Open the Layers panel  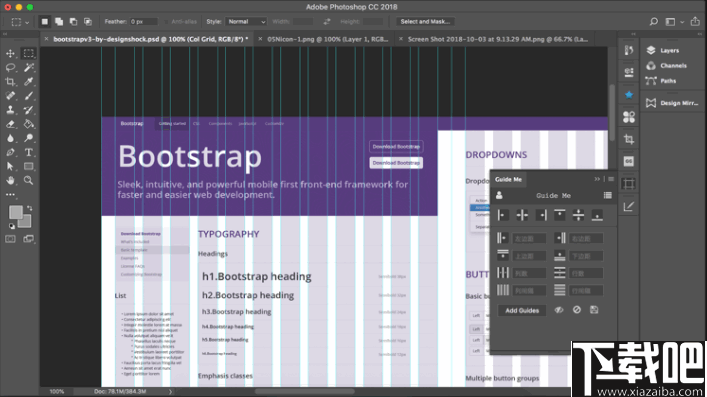coord(670,51)
